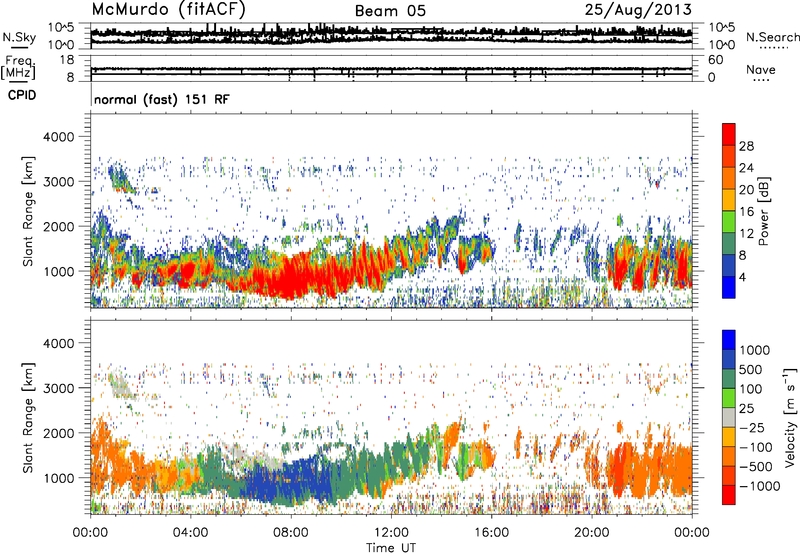Click the power scale value '28'
The height and width of the screenshot is (554, 800).
(746, 146)
